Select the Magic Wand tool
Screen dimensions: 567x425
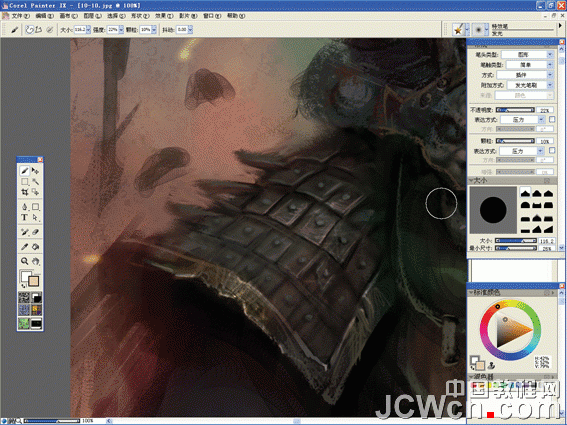35,181
